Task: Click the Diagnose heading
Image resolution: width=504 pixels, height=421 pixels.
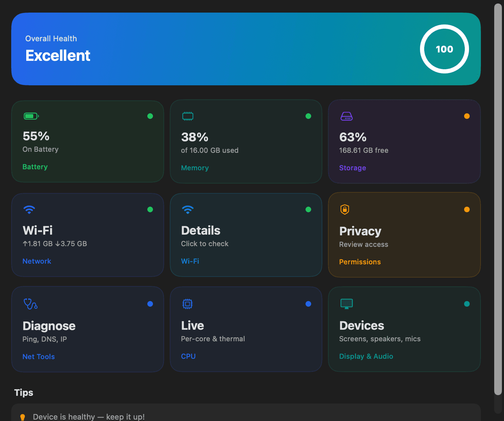Action: [x=49, y=326]
